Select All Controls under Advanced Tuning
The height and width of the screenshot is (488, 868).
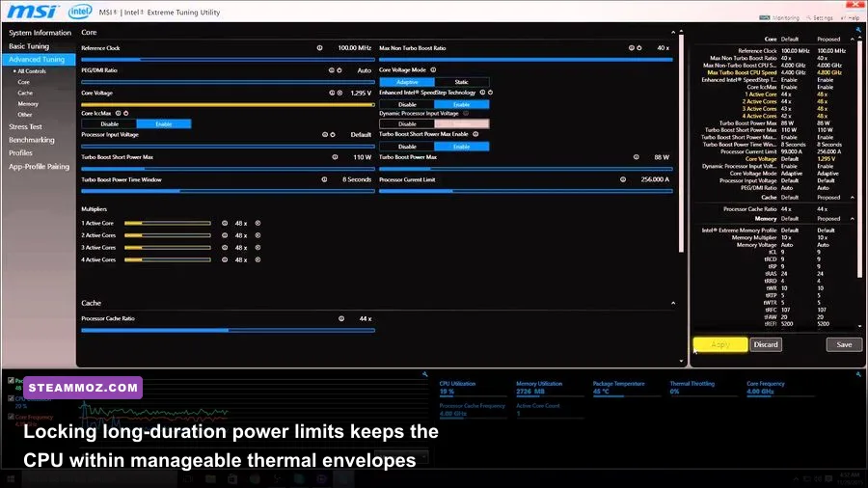click(32, 71)
